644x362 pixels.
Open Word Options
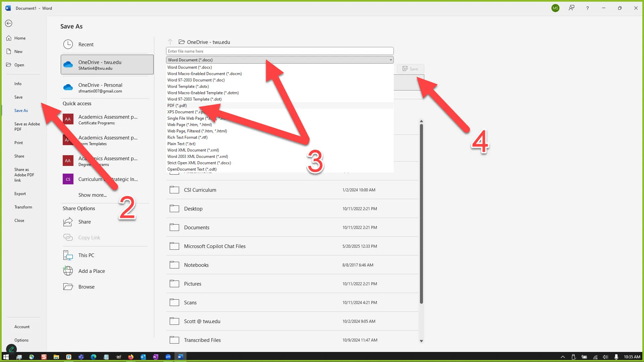(21, 340)
